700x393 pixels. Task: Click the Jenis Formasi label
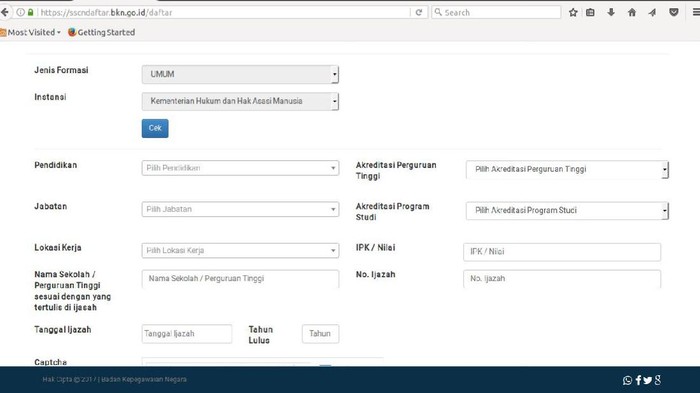pyautogui.click(x=61, y=70)
